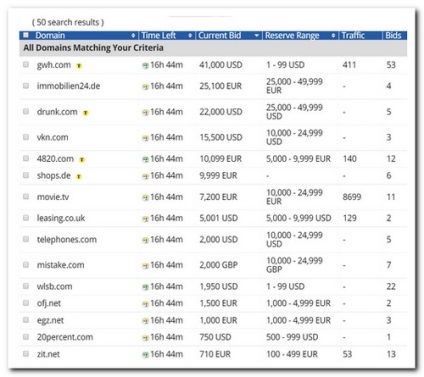Click the time icon in wlsb.com row
The height and width of the screenshot is (377, 424).
tap(145, 287)
